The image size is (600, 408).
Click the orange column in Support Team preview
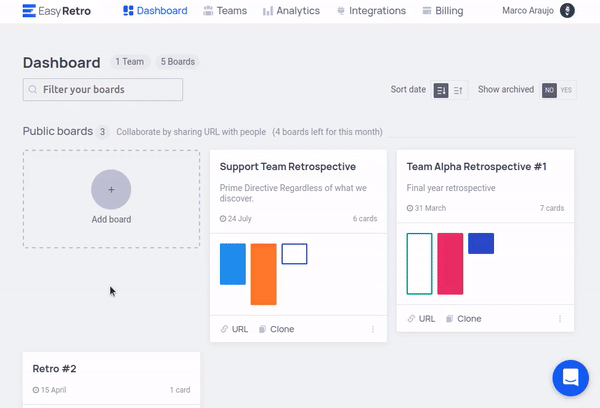click(263, 274)
